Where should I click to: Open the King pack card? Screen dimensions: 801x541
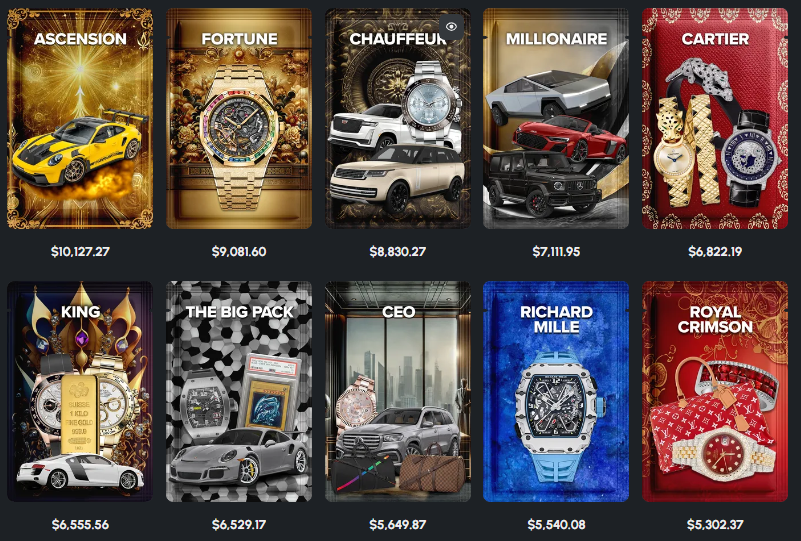point(80,391)
